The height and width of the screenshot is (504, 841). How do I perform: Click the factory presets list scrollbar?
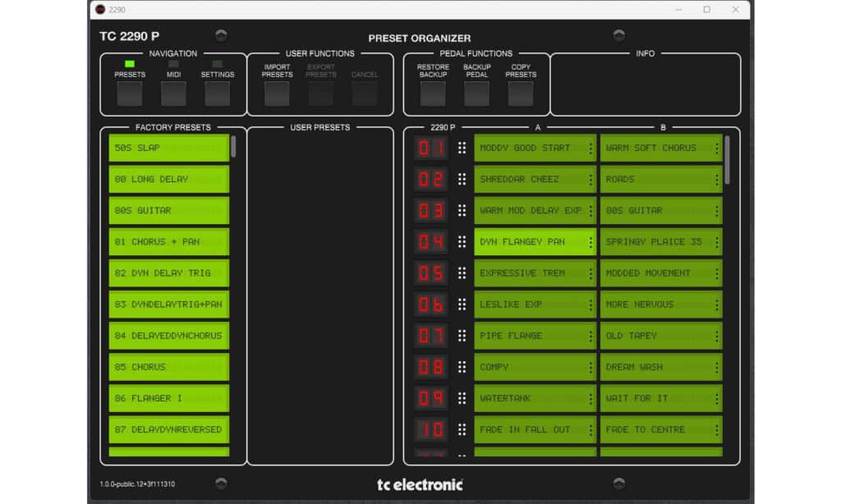pyautogui.click(x=233, y=146)
